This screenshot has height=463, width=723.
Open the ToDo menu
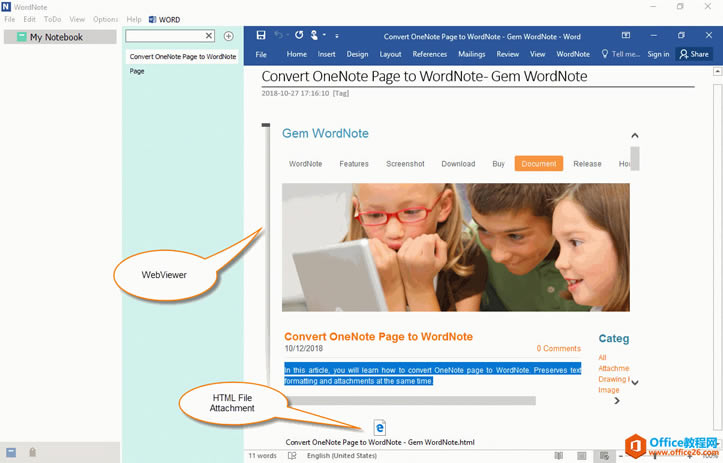coord(52,20)
